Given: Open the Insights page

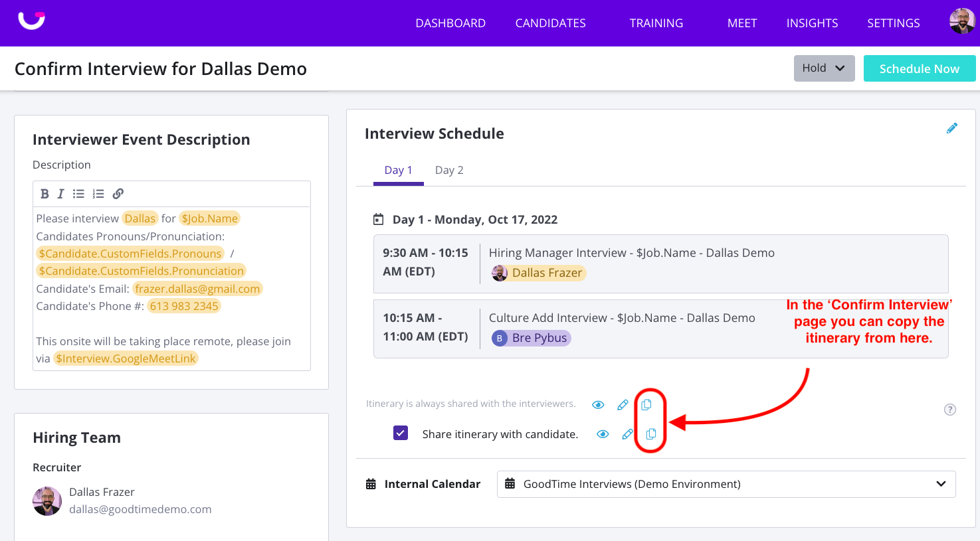Looking at the screenshot, I should tap(812, 23).
